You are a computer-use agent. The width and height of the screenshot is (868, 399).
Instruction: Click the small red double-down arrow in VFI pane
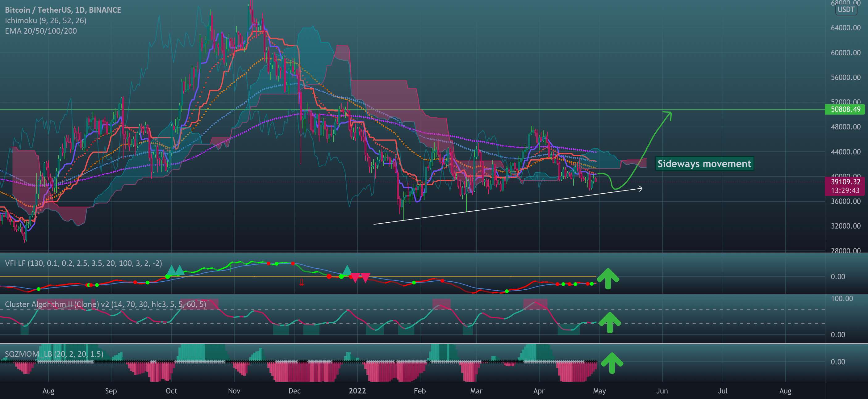tap(302, 282)
